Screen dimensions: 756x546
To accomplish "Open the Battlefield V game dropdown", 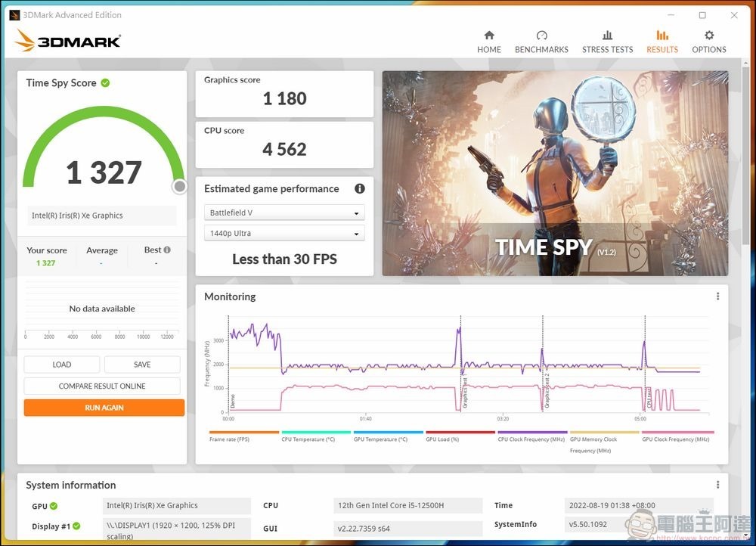I will 284,213.
